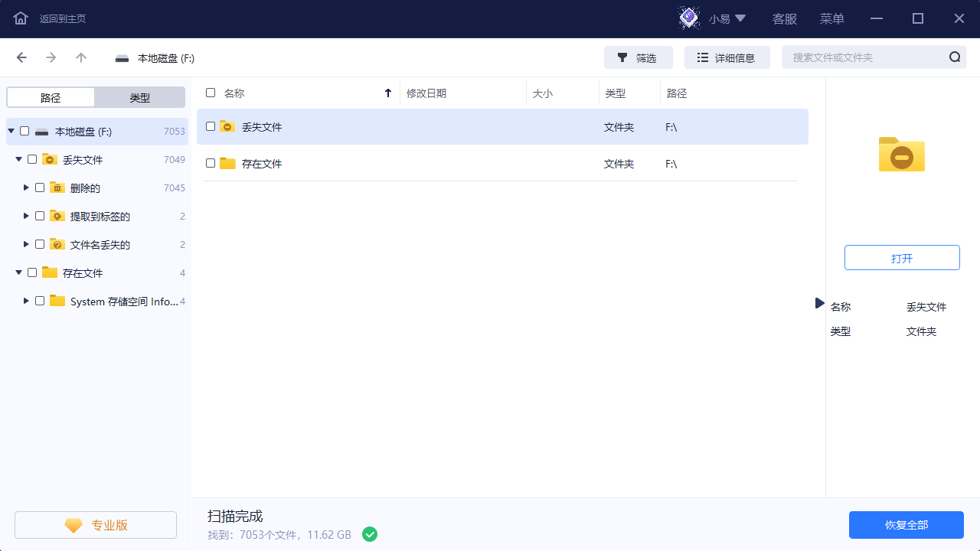Expand the 删除的 tree node
Screen dimensions: 980x551
[x=25, y=187]
